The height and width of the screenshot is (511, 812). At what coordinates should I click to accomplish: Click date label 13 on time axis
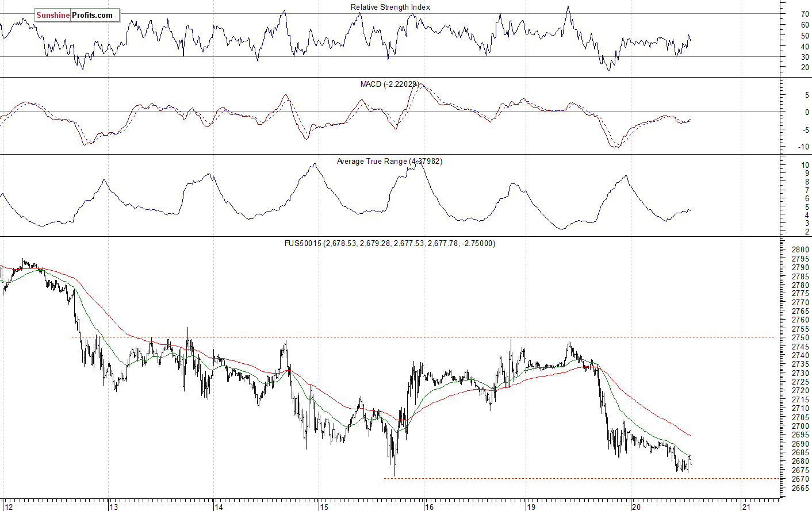(x=113, y=506)
